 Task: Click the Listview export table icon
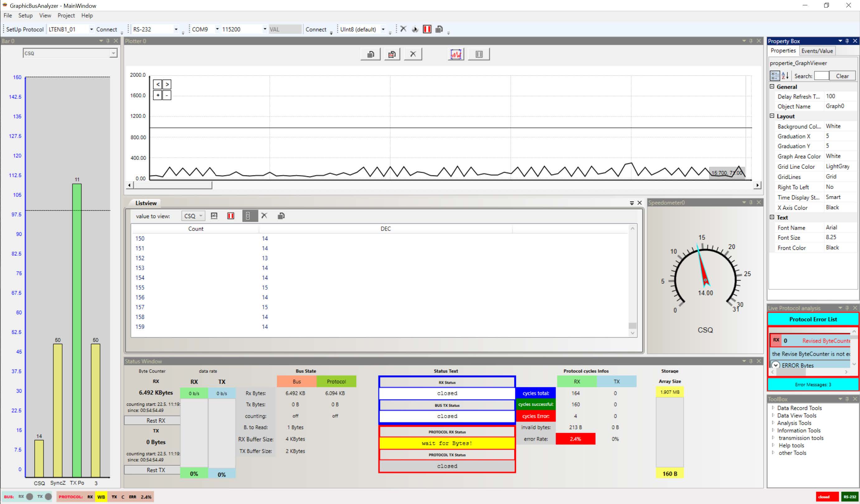pyautogui.click(x=281, y=216)
